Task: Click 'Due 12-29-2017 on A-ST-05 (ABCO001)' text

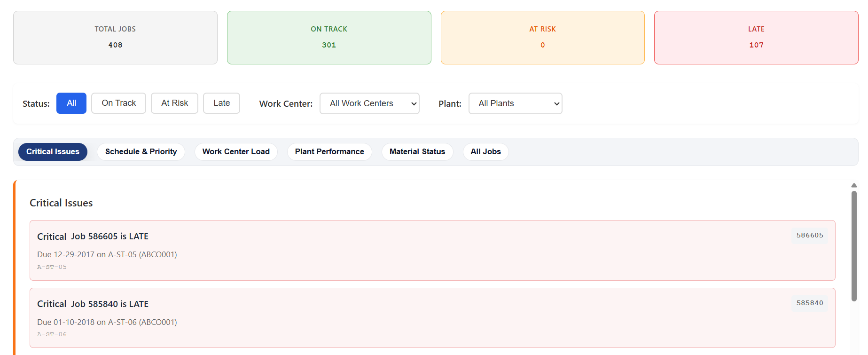Action: click(x=107, y=254)
